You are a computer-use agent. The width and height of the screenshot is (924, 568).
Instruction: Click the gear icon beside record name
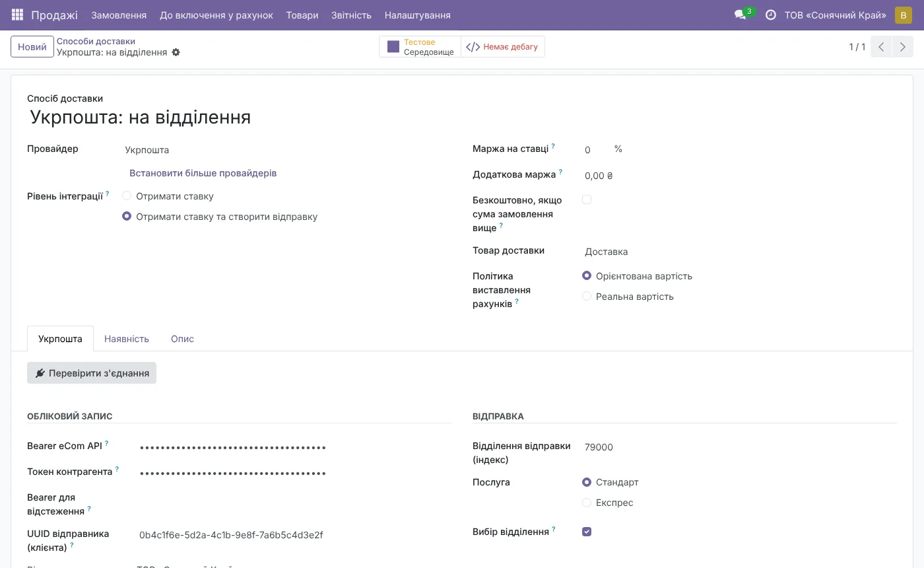tap(176, 52)
